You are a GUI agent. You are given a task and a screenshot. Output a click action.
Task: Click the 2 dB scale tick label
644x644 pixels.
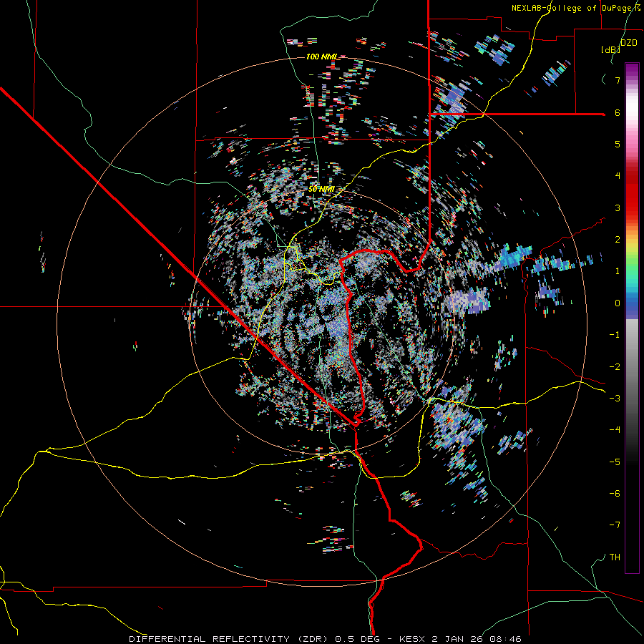(x=618, y=240)
